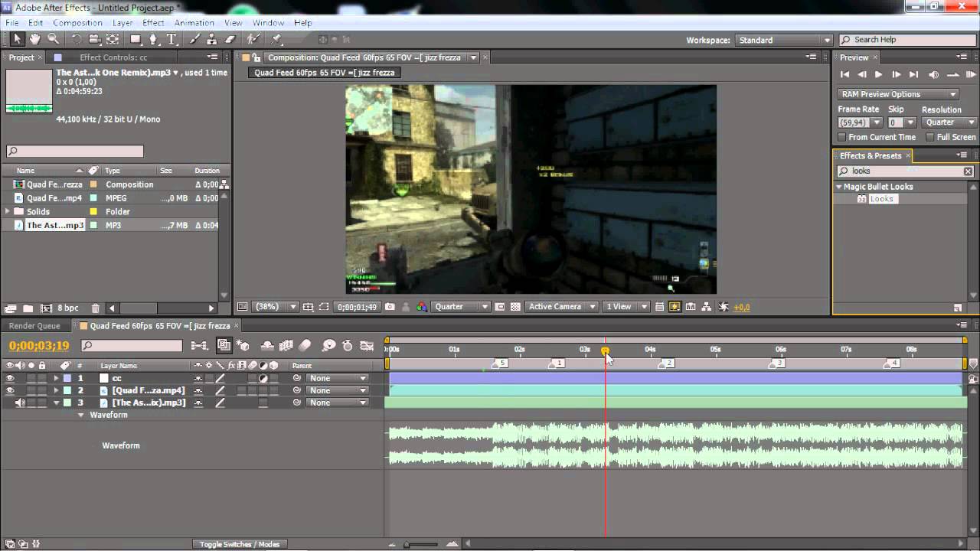The width and height of the screenshot is (980, 551).
Task: Select the Eraser tool
Action: click(230, 39)
